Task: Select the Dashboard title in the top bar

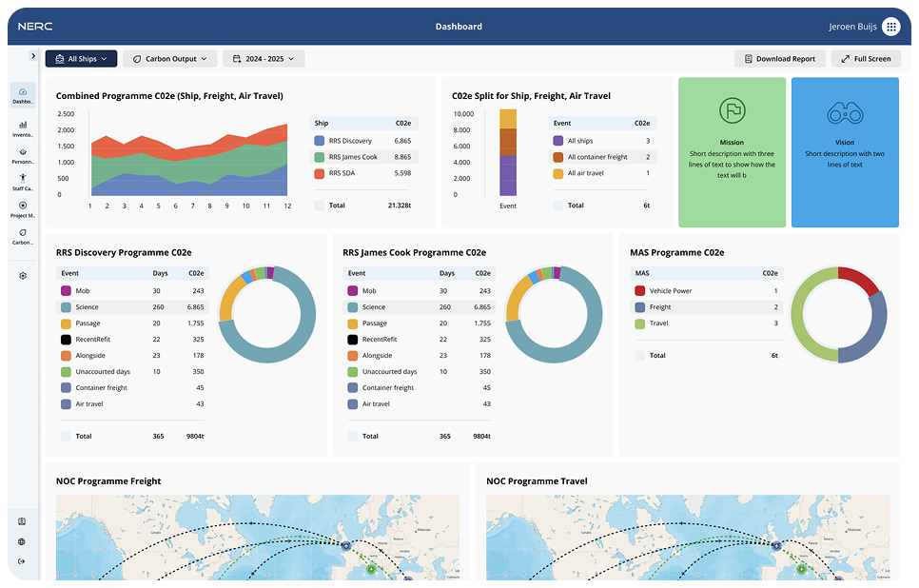Action: pyautogui.click(x=459, y=26)
